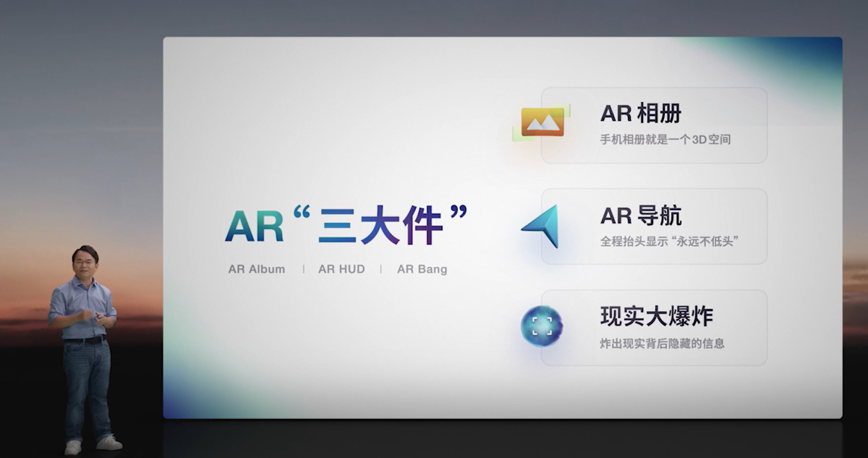Click the blue AR navigation arrow icon
The width and height of the screenshot is (868, 458).
tap(542, 226)
